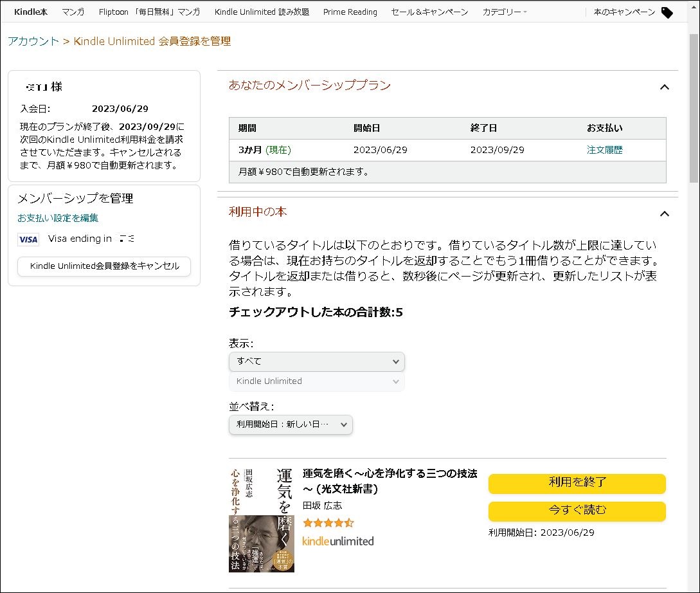Viewport: 700px width, 593px height.
Task: Collapse the あなたのメンバーシッププラン section chevron
Action: (x=664, y=87)
